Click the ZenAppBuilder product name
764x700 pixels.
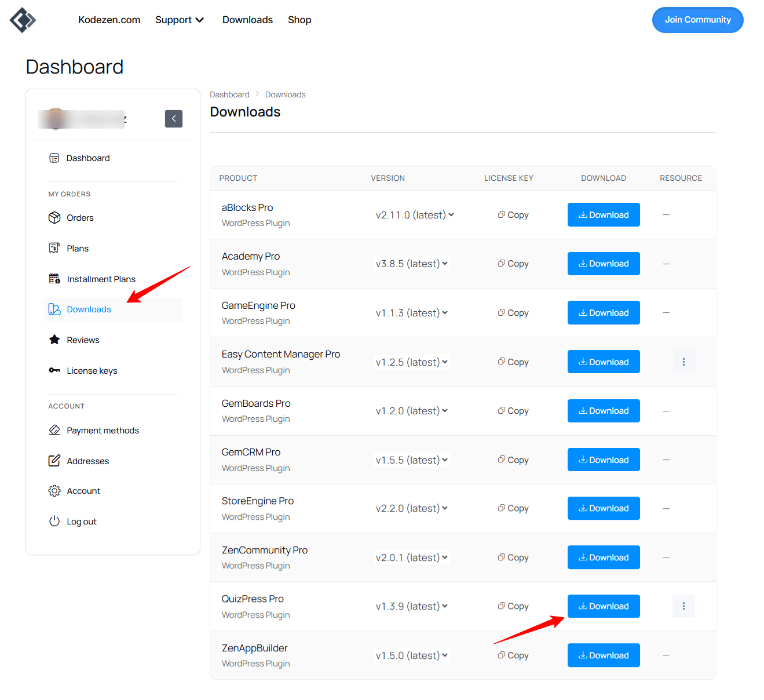point(254,648)
